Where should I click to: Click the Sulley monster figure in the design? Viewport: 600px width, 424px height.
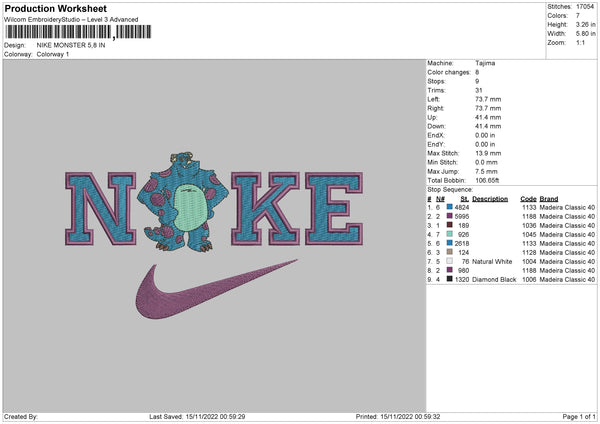coord(183,202)
